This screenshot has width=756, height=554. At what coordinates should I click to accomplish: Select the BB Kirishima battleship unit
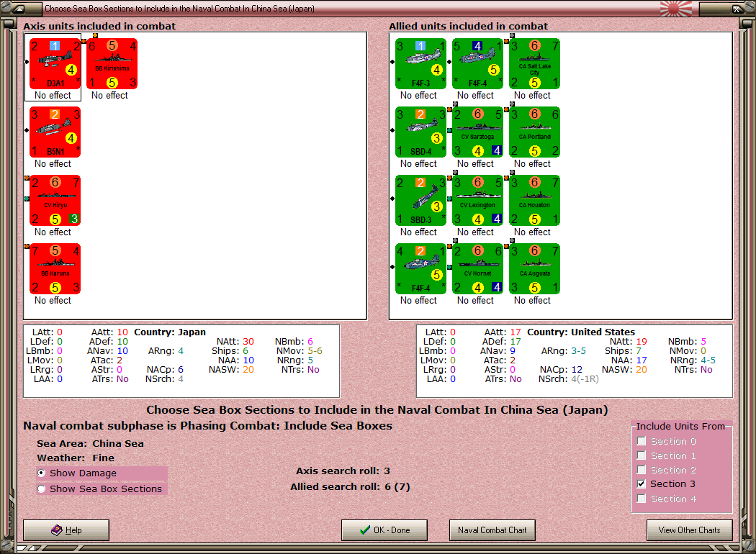click(112, 64)
